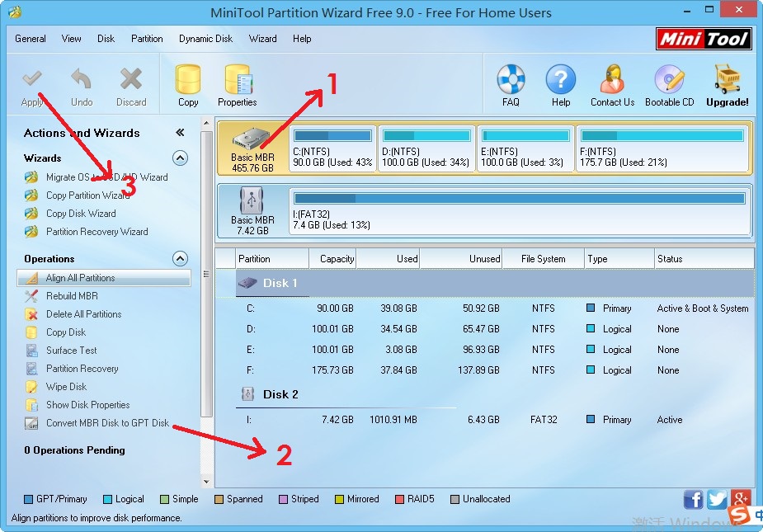Open the Properties toolbar icon
Image resolution: width=763 pixels, height=532 pixels.
(x=238, y=79)
